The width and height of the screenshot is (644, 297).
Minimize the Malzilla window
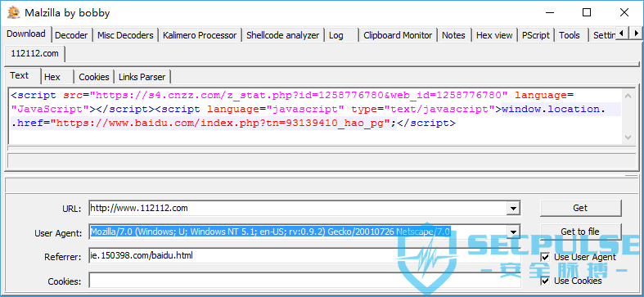(x=549, y=13)
